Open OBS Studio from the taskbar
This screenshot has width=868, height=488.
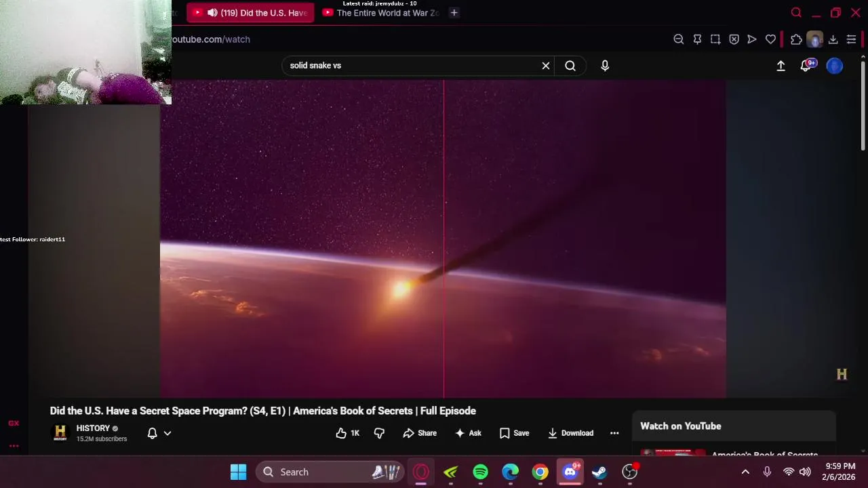pos(630,472)
